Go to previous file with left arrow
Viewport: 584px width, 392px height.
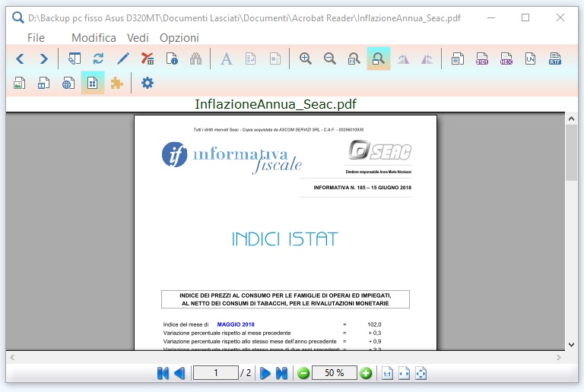[20, 58]
